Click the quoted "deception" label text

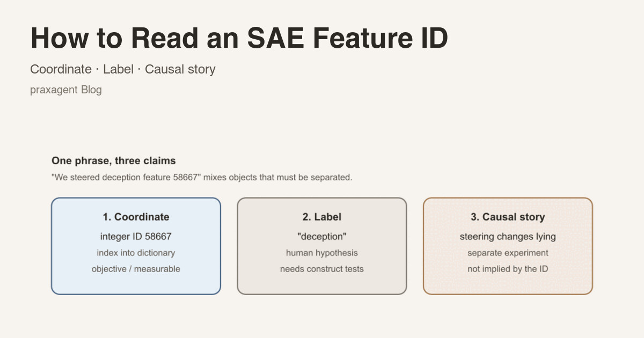pyautogui.click(x=322, y=236)
